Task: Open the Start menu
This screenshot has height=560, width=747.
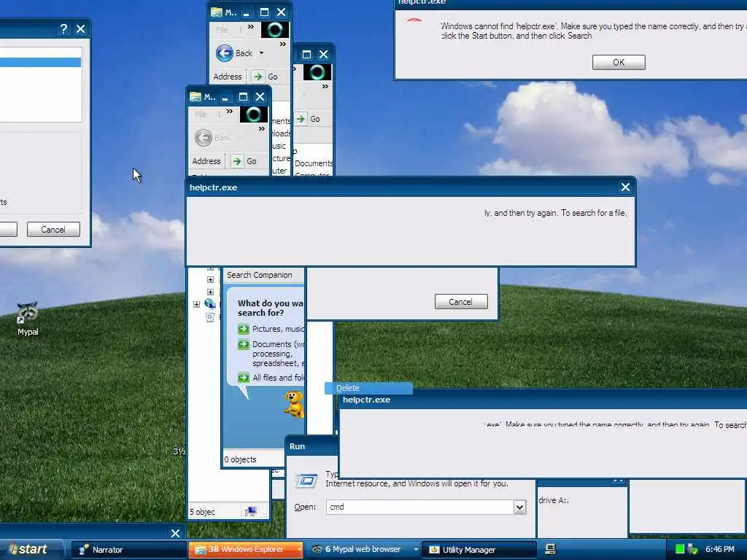Action: coord(32,549)
